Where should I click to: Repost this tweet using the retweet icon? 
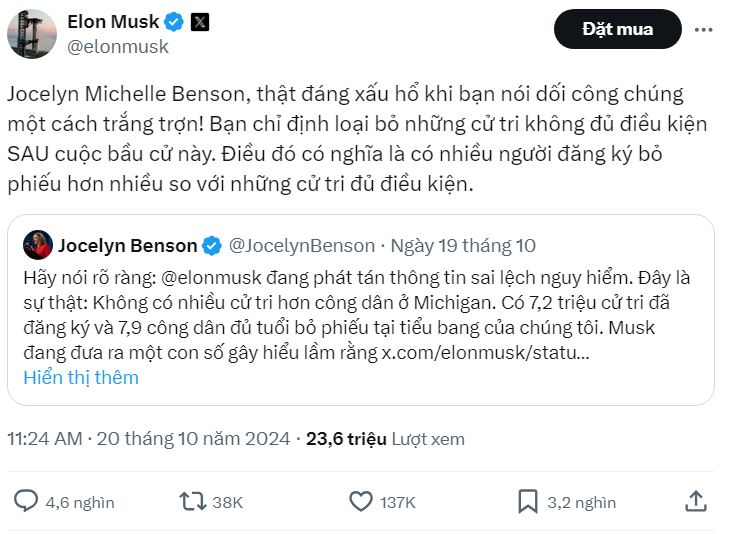click(192, 501)
